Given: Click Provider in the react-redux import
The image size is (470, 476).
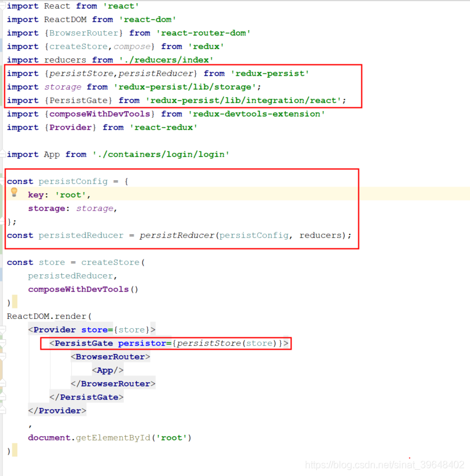Looking at the screenshot, I should coord(70,127).
